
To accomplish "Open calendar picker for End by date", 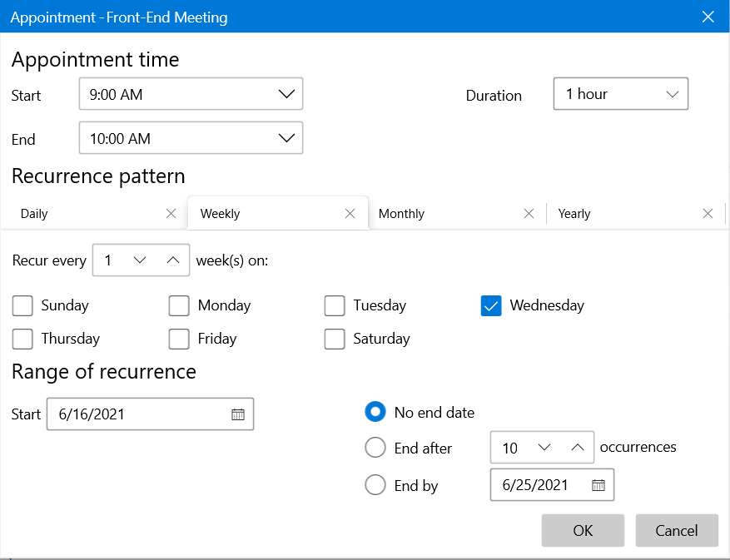I will click(x=598, y=485).
